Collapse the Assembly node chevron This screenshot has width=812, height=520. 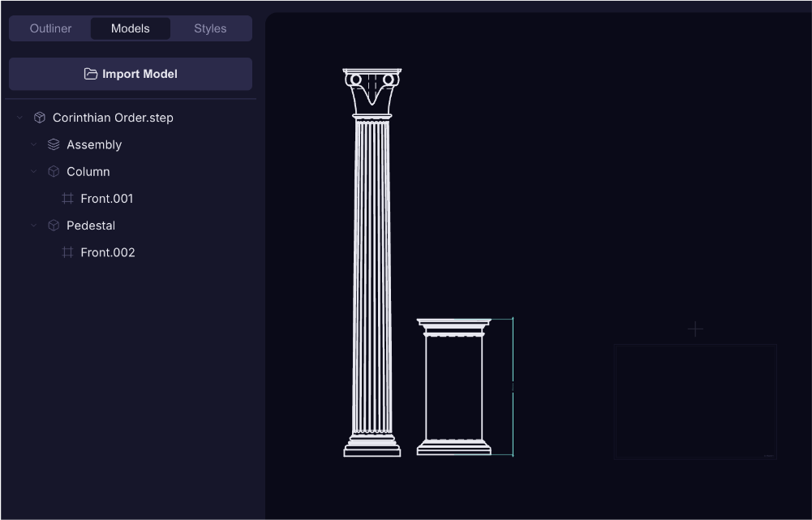point(34,144)
